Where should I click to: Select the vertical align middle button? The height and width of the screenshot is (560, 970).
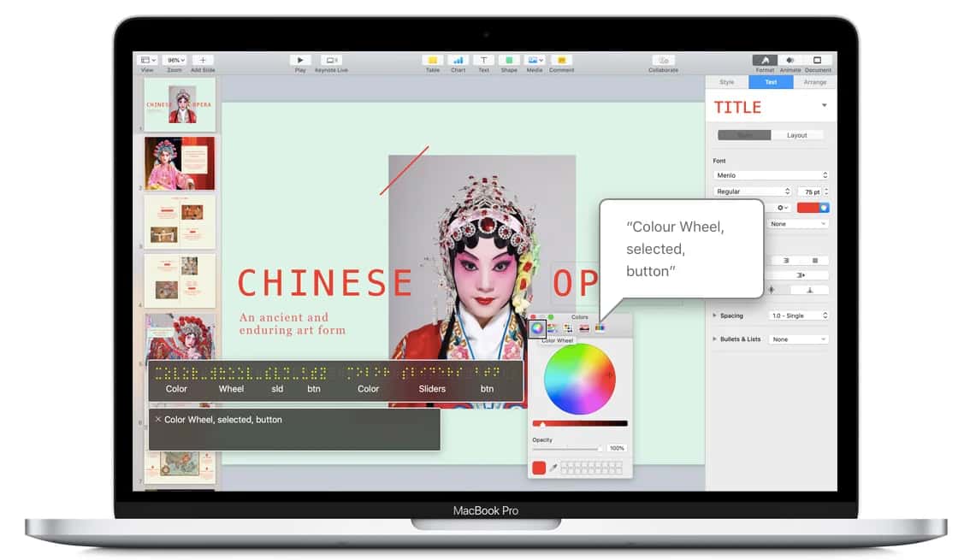[772, 289]
